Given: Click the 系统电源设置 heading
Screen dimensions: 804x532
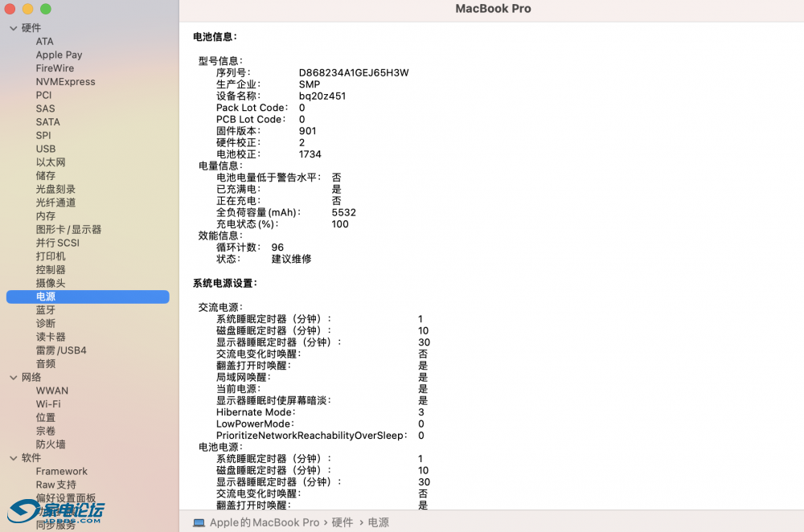Looking at the screenshot, I should point(225,284).
